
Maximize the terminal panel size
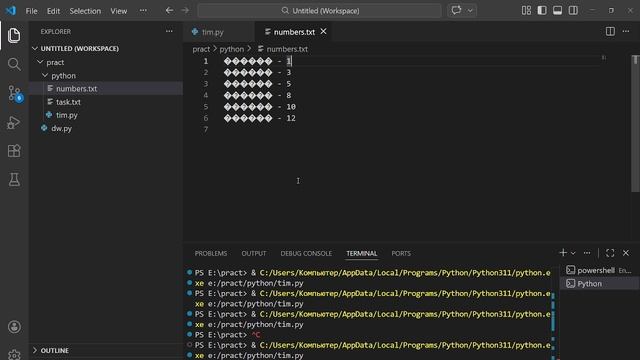coord(610,253)
